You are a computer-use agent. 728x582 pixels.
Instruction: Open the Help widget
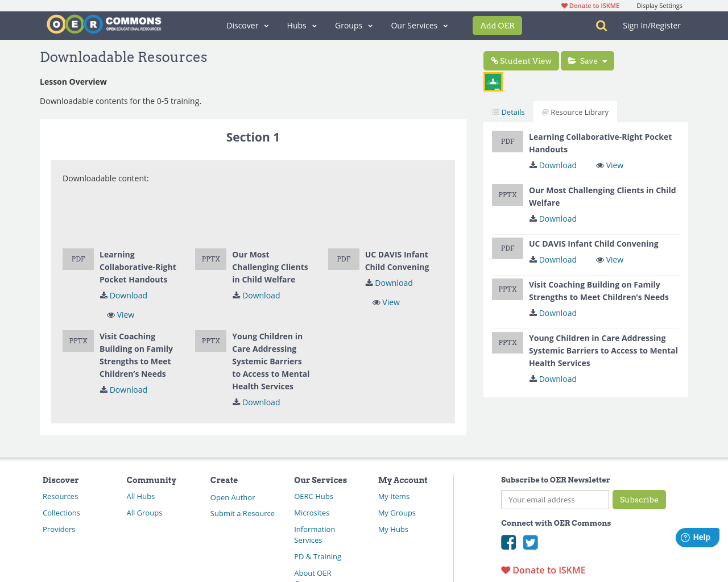click(x=697, y=537)
